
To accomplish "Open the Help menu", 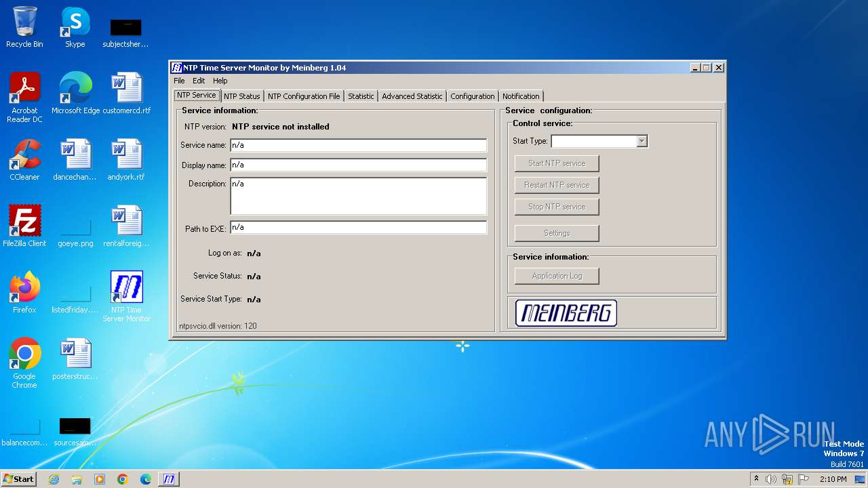I will tap(220, 81).
